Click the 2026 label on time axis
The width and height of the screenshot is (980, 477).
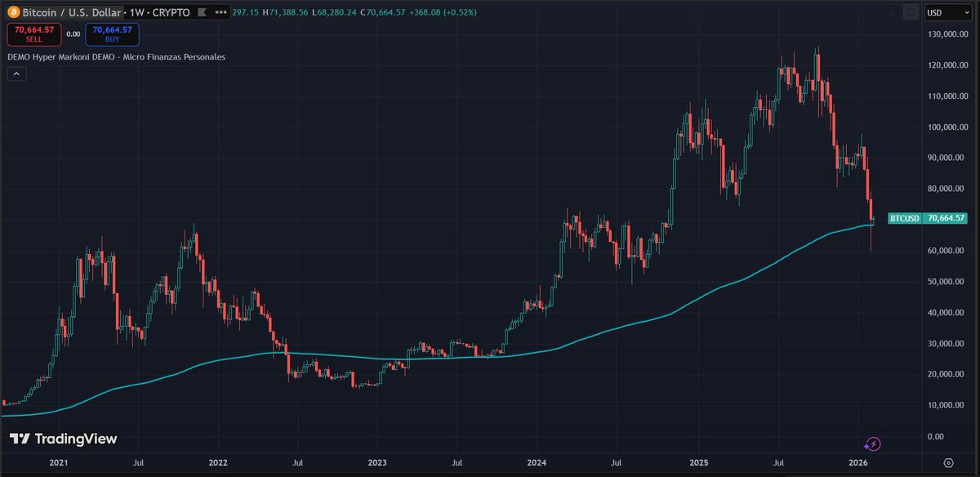tap(857, 462)
